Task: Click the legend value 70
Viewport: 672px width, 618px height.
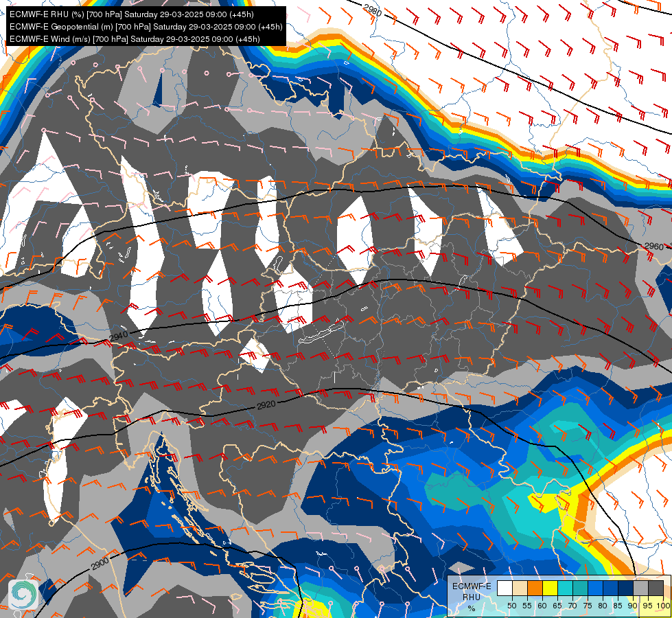Action: (x=572, y=606)
